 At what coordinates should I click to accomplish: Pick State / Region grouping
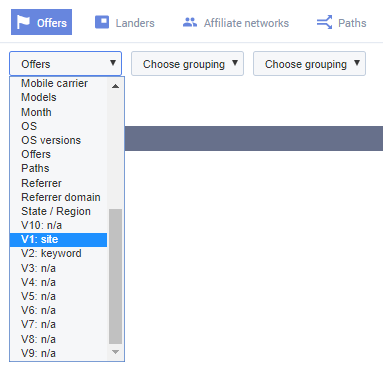click(58, 211)
